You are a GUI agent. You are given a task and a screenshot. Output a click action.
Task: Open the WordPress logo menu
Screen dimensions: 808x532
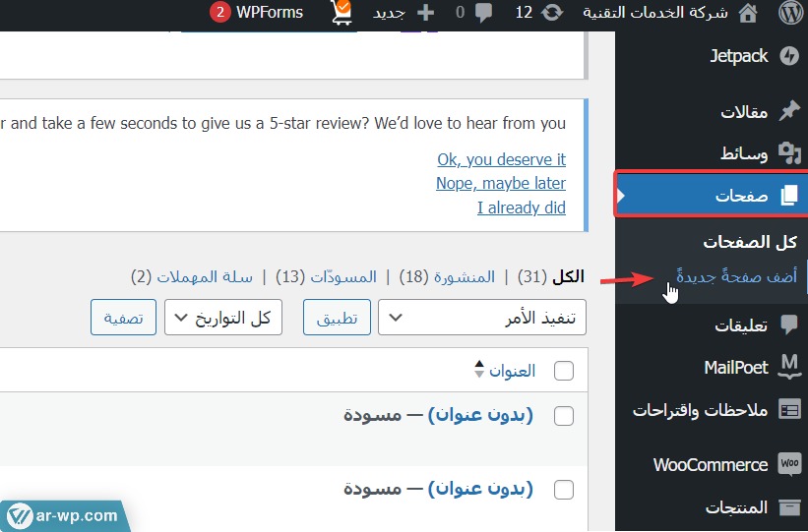tap(791, 13)
